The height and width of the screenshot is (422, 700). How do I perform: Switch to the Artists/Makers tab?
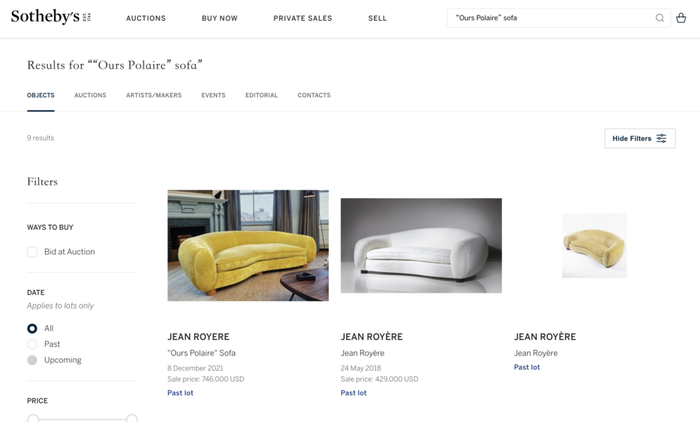pos(154,95)
